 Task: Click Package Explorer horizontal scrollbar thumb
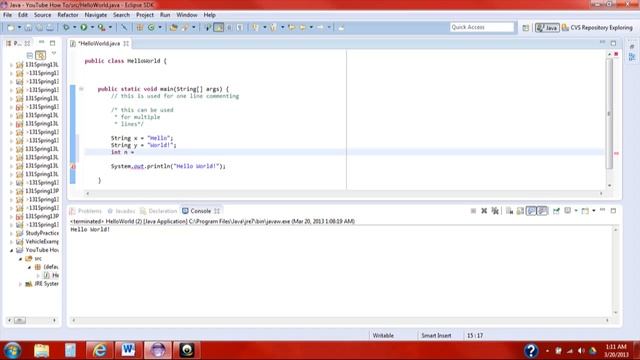coord(20,320)
